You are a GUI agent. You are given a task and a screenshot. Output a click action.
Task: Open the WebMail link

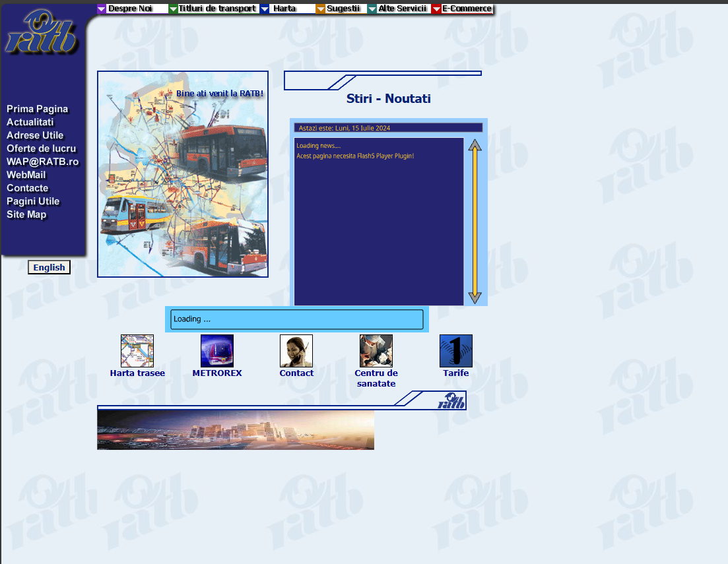tap(26, 175)
